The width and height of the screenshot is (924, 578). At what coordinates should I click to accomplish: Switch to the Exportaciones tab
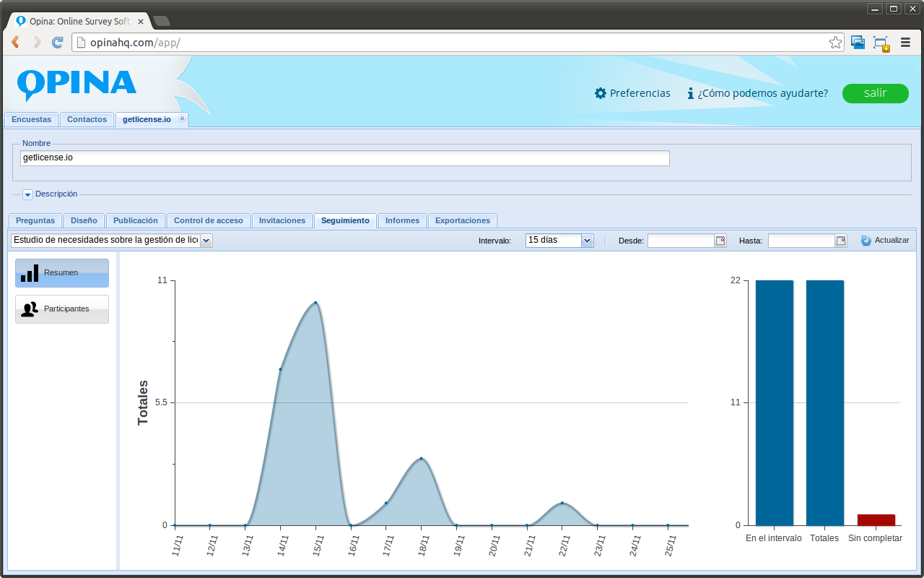coord(462,220)
